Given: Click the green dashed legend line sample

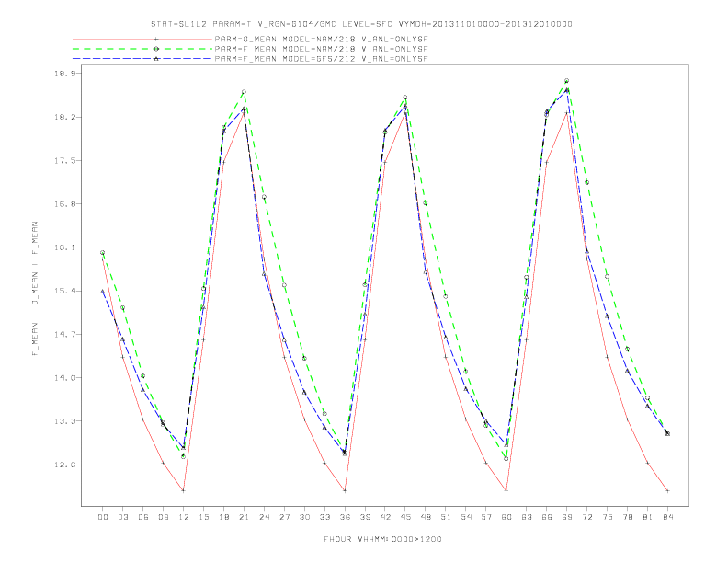Looking at the screenshot, I should (142, 49).
